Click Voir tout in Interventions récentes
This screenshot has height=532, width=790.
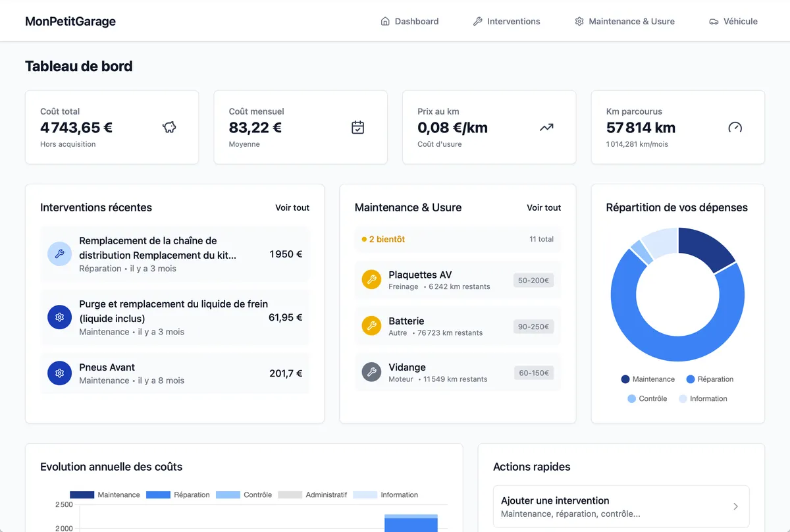pyautogui.click(x=292, y=207)
